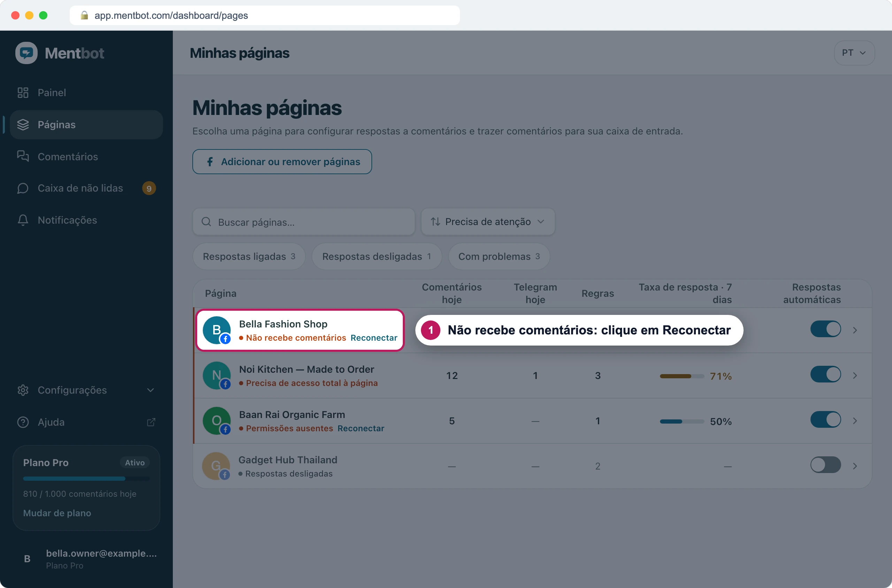Click the magnifier icon in Buscar páginas
Image resolution: width=892 pixels, height=588 pixels.
(206, 222)
